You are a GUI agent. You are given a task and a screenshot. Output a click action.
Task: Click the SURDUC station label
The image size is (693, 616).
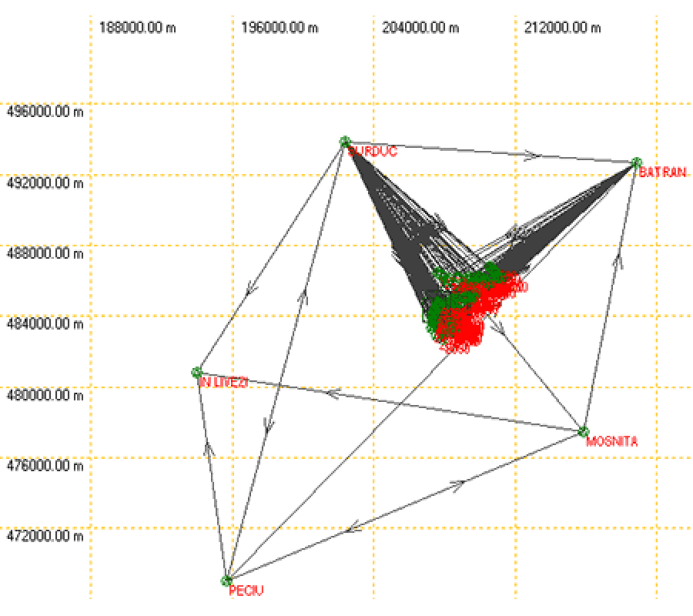373,152
